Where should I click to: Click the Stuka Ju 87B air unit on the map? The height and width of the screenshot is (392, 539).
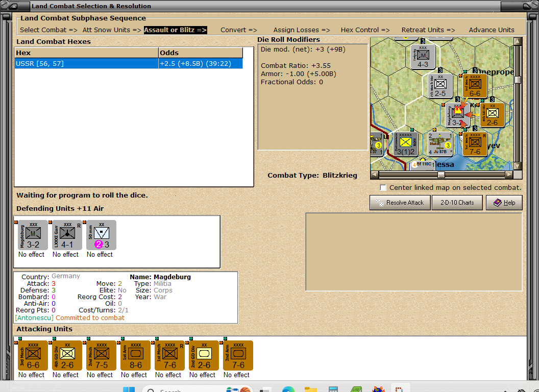point(440,144)
